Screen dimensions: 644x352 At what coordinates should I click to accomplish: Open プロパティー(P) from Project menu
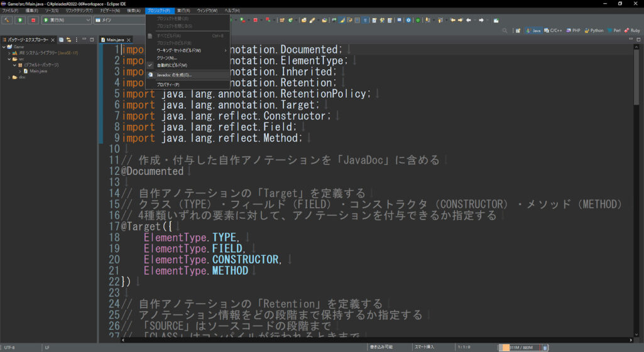point(188,85)
